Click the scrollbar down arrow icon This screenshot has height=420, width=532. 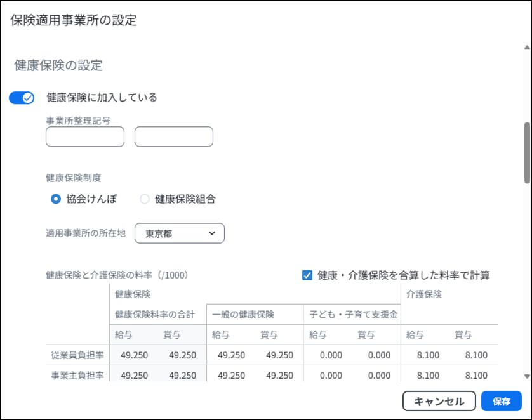526,376
